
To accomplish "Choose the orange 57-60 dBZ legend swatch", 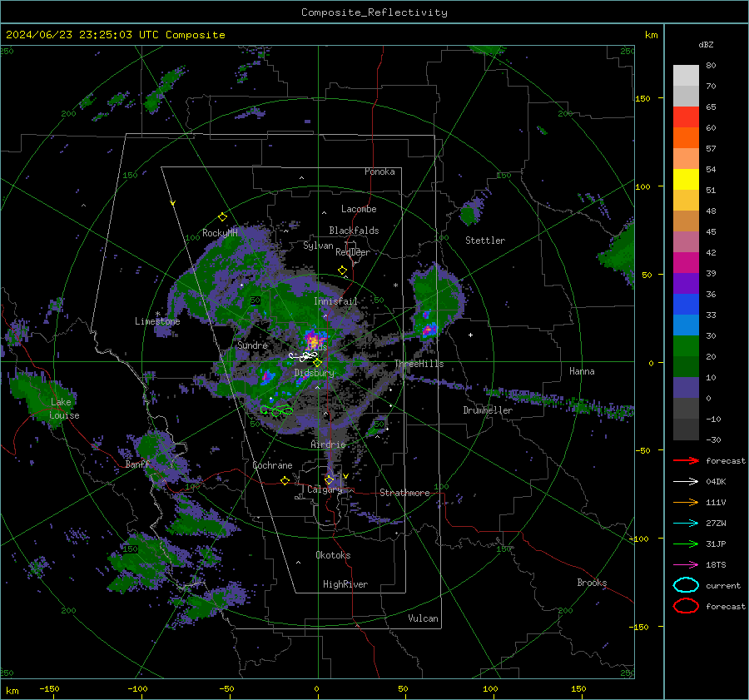I will (x=686, y=138).
